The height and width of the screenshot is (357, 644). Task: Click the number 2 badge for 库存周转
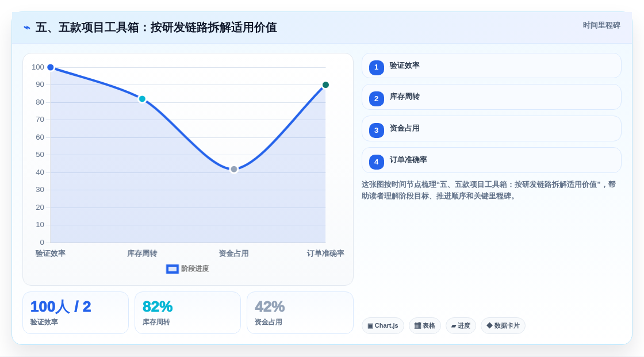tap(376, 99)
